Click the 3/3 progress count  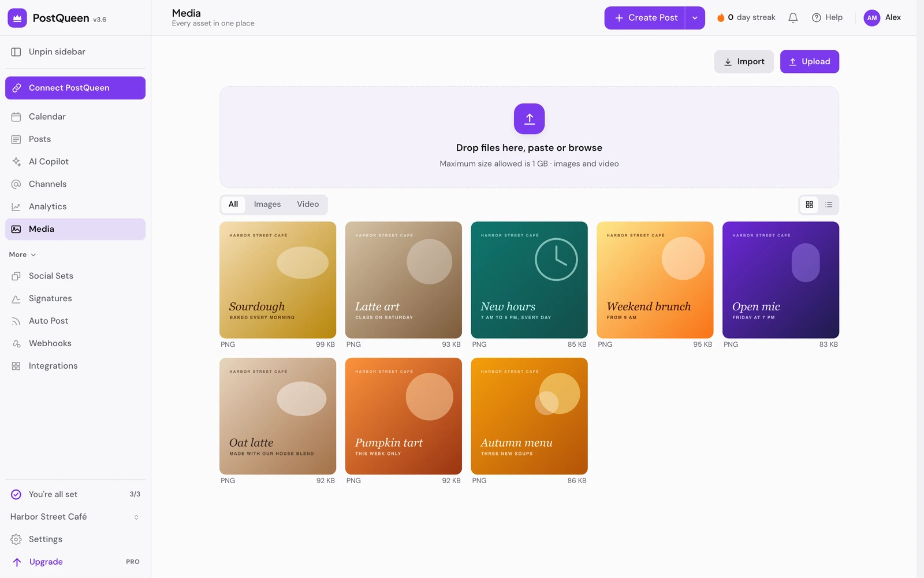tap(135, 494)
